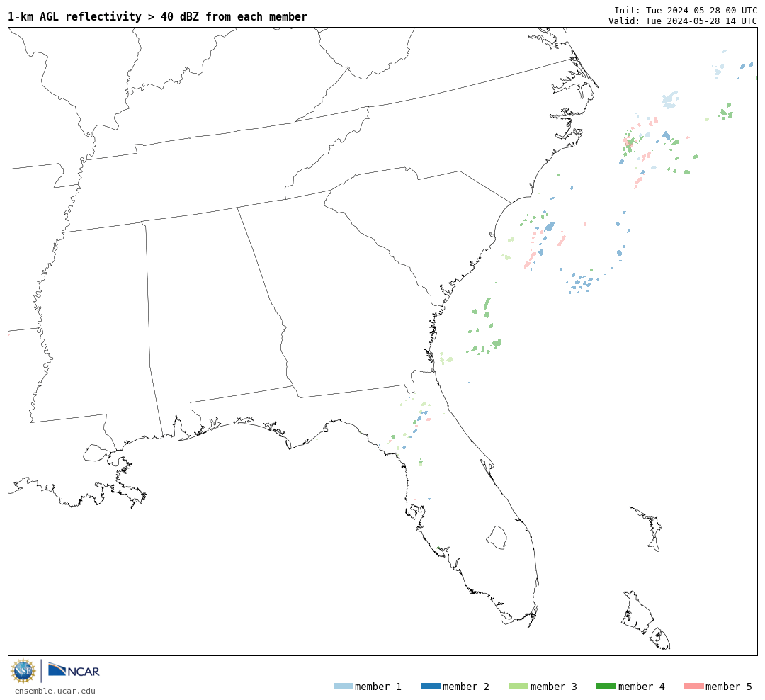Click the 'member 2' legend label
This screenshot has width=765, height=700.
[x=466, y=687]
